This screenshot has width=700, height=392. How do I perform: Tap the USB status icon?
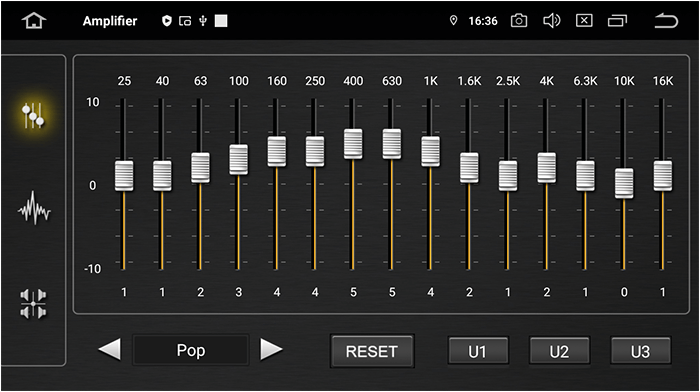pos(203,21)
